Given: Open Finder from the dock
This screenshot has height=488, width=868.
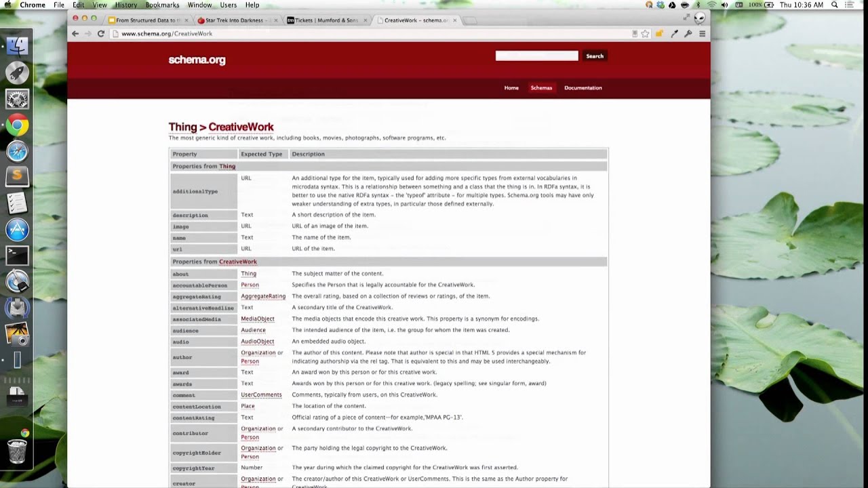Looking at the screenshot, I should 17,46.
